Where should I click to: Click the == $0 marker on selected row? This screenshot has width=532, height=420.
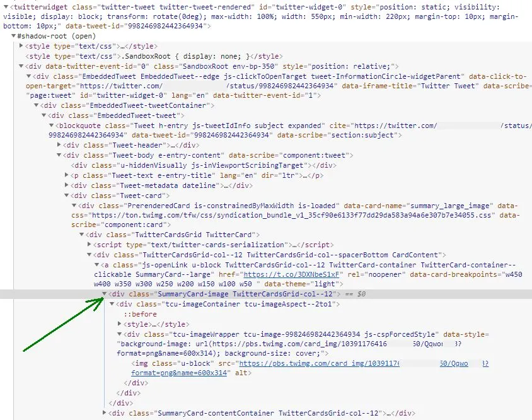356,294
